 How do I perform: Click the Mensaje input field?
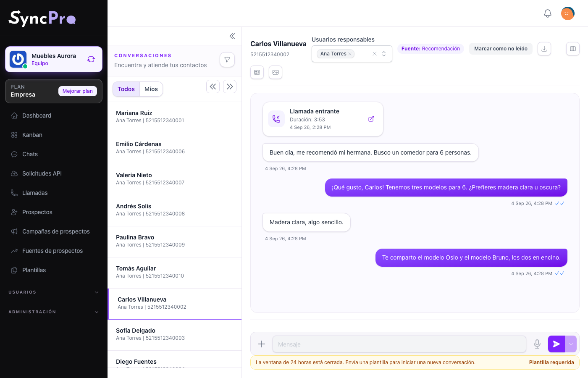399,344
